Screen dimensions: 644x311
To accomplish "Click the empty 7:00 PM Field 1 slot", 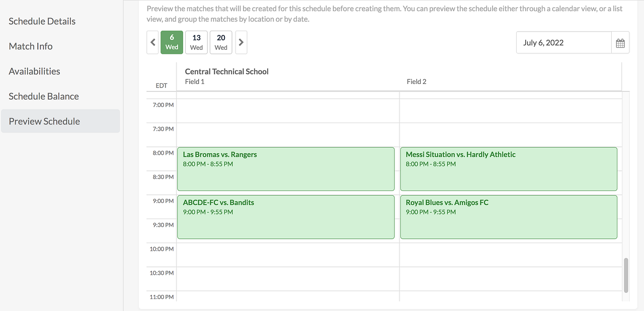I will pyautogui.click(x=288, y=111).
